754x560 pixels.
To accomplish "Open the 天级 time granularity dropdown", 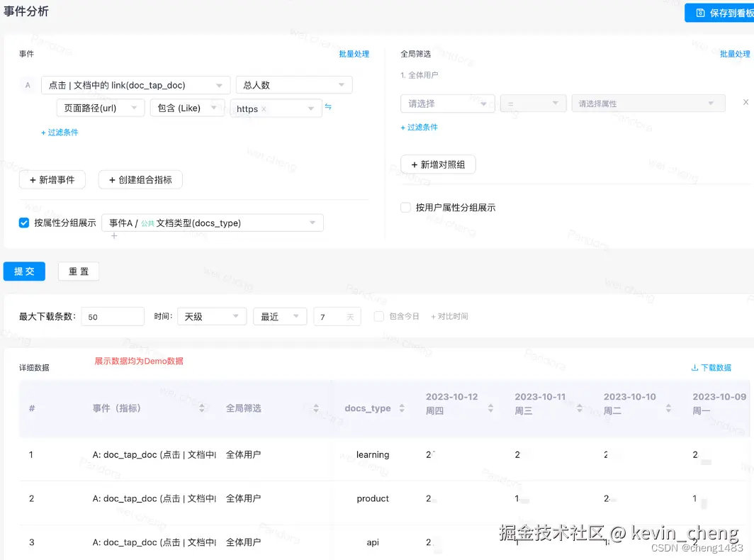I will pyautogui.click(x=212, y=317).
